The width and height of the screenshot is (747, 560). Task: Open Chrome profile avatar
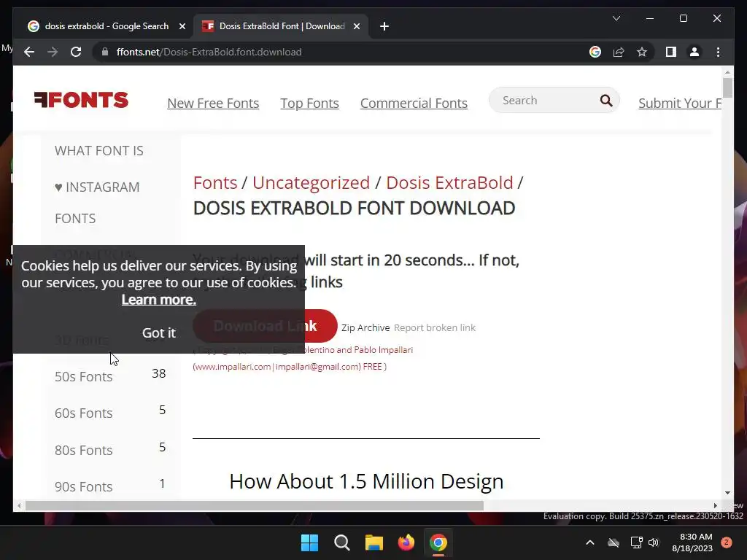(694, 52)
